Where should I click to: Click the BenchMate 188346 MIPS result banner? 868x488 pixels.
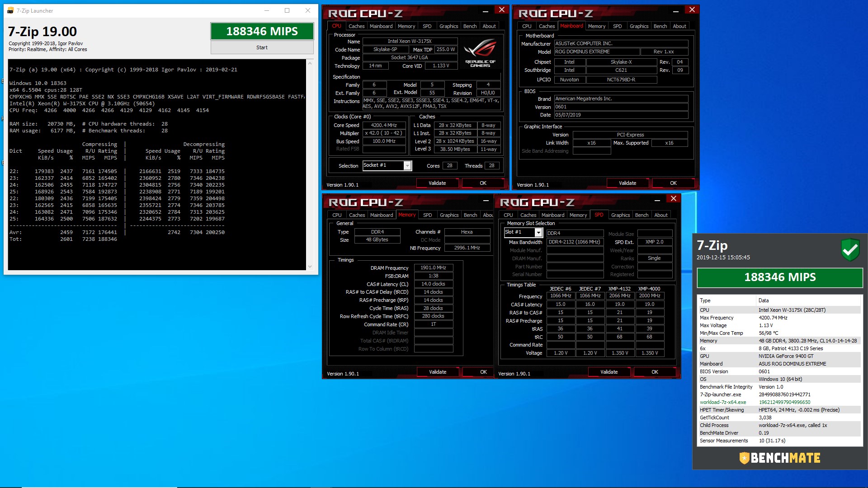point(780,277)
